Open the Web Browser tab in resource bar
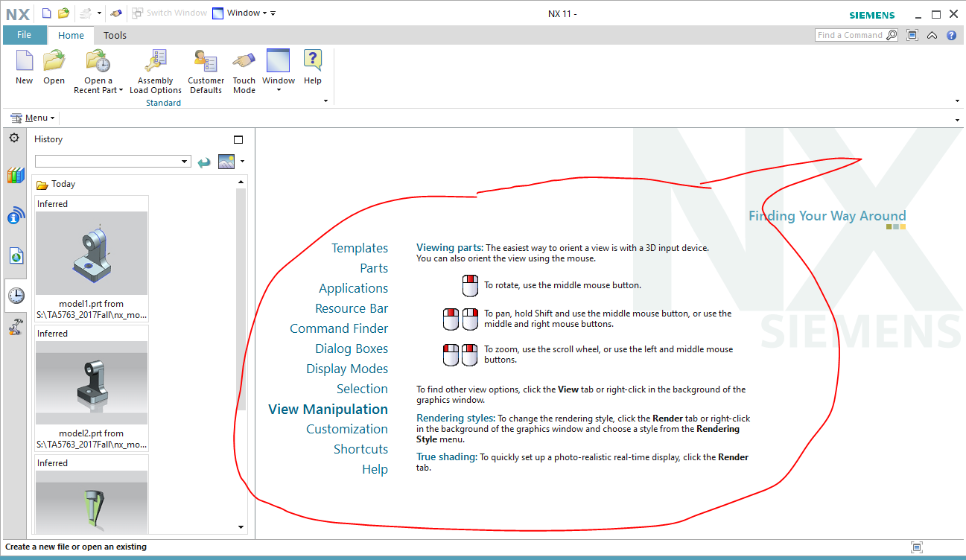The width and height of the screenshot is (966, 560). [x=16, y=256]
